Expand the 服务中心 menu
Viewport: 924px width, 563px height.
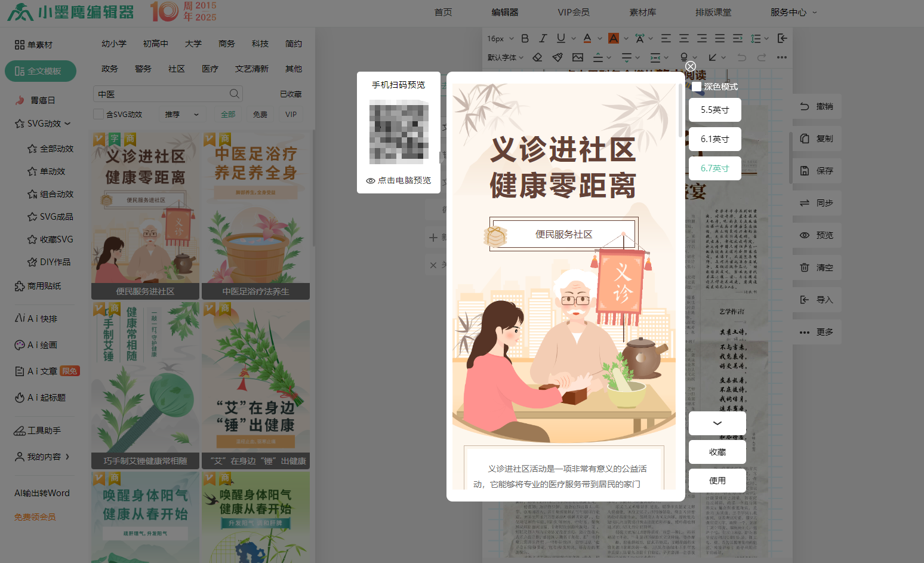pyautogui.click(x=793, y=12)
